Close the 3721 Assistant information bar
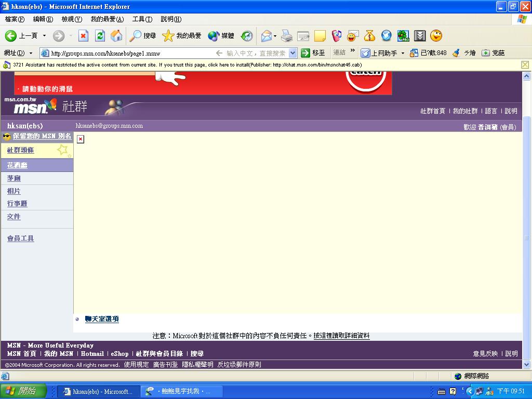 click(525, 64)
